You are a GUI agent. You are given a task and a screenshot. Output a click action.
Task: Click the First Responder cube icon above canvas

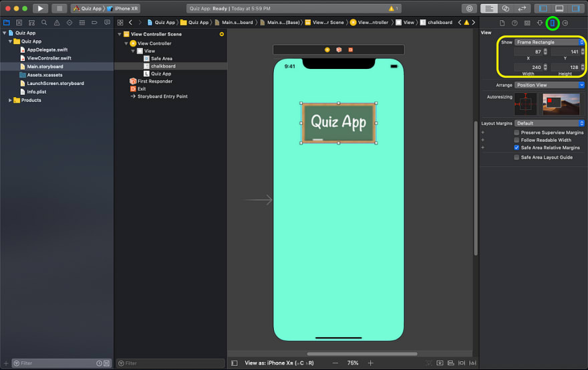pos(339,50)
